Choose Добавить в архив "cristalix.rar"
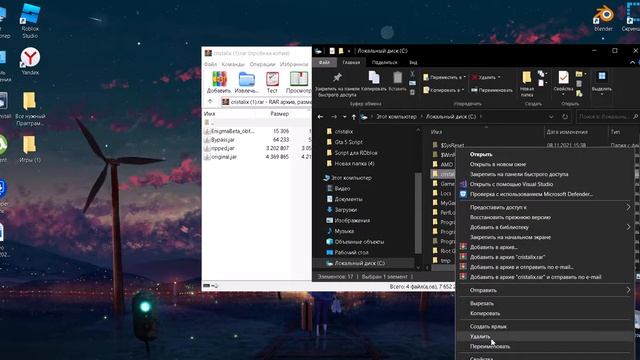Image resolution: width=640 pixels, height=360 pixels. coord(544,257)
